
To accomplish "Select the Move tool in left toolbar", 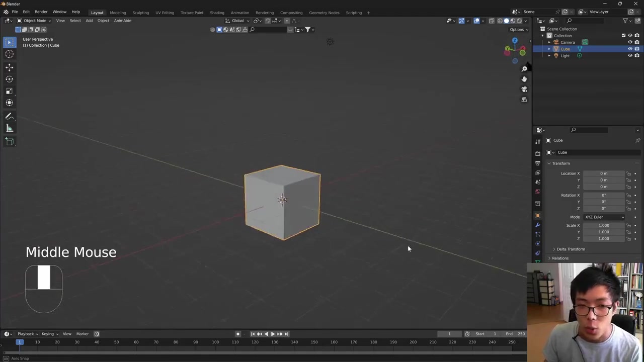I will pyautogui.click(x=9, y=67).
